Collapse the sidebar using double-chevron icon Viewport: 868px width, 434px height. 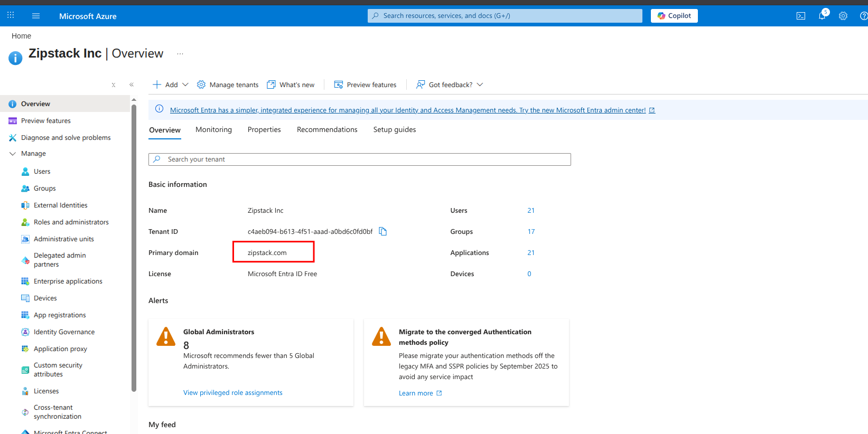[x=132, y=84]
